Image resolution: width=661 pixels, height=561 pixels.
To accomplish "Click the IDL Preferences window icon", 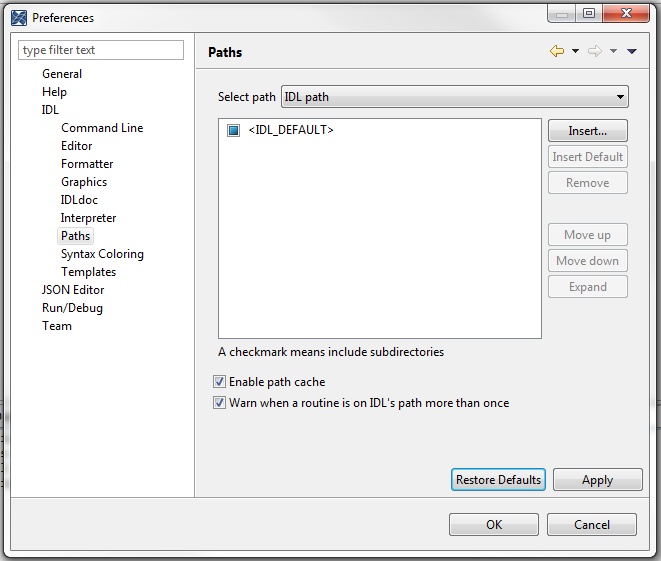I will click(19, 18).
